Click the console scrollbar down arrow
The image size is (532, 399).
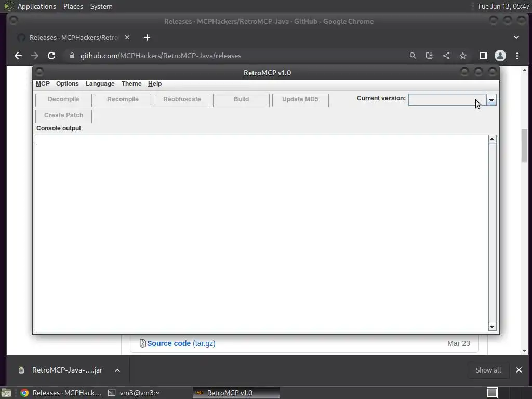point(493,327)
